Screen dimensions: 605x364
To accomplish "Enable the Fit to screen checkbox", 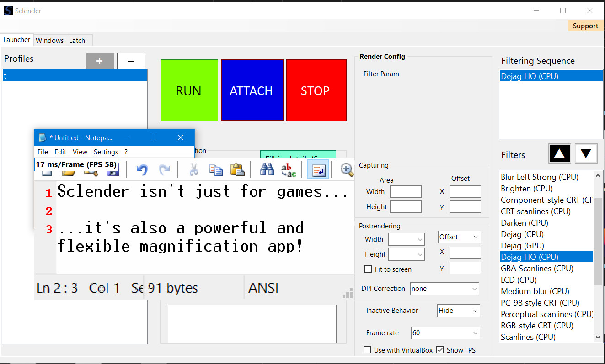I will click(368, 269).
